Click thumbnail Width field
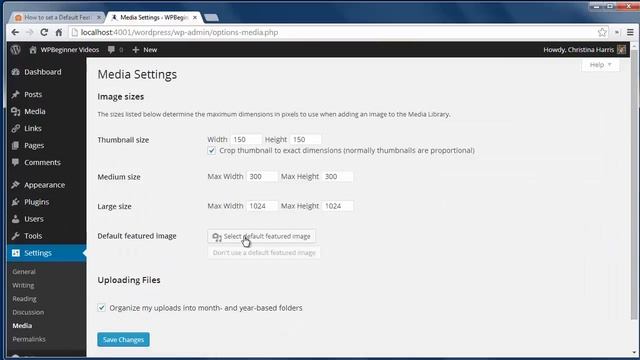This screenshot has height=360, width=640. pyautogui.click(x=246, y=140)
